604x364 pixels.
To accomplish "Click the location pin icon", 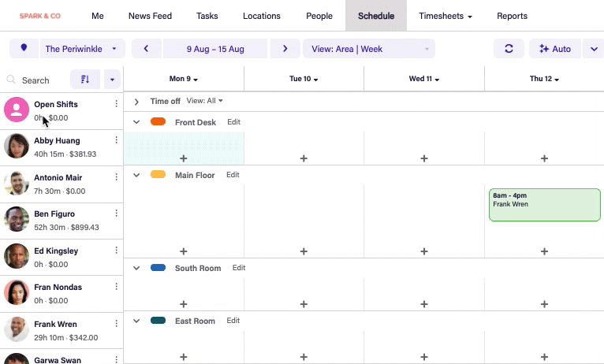I will (24, 49).
